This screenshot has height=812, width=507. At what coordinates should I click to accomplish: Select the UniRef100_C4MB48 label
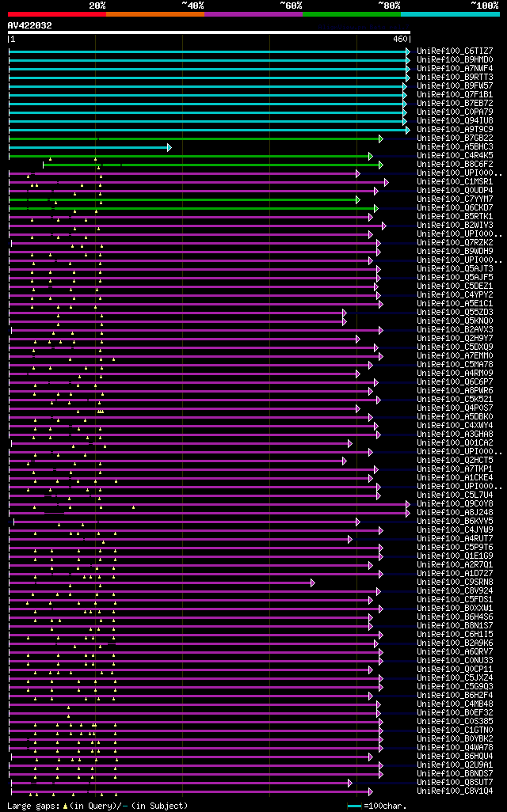pyautogui.click(x=456, y=704)
